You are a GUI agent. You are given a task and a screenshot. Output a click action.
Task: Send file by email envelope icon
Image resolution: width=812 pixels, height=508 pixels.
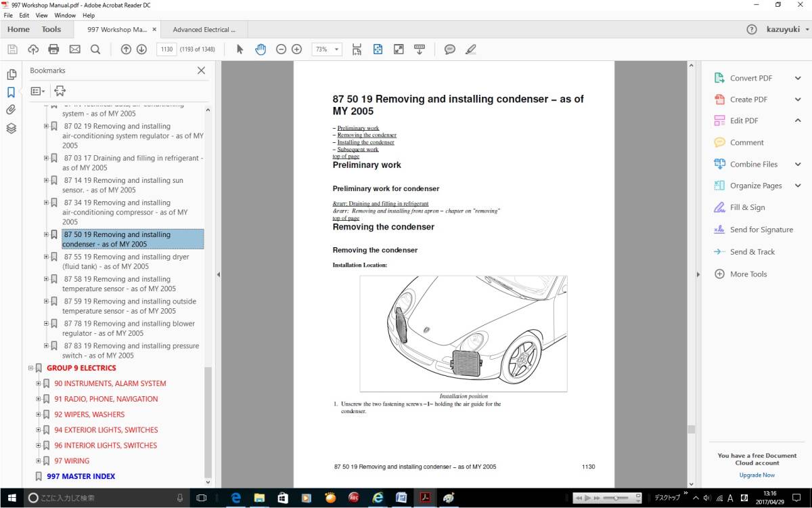(74, 49)
